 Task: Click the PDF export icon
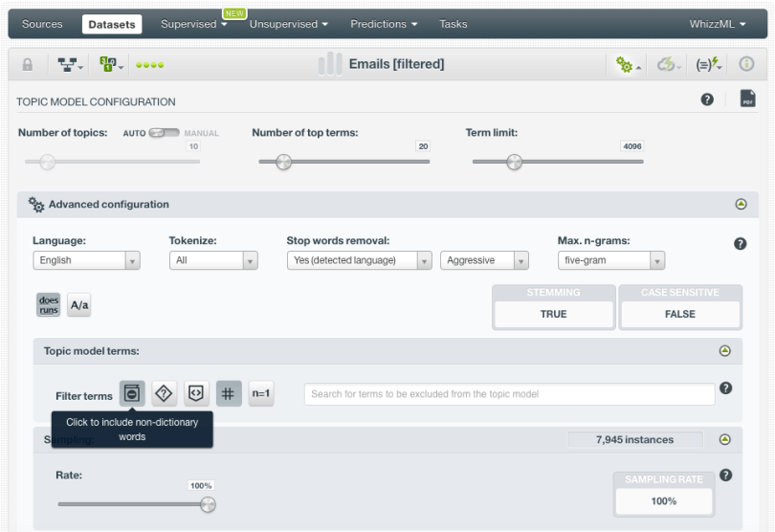click(748, 100)
